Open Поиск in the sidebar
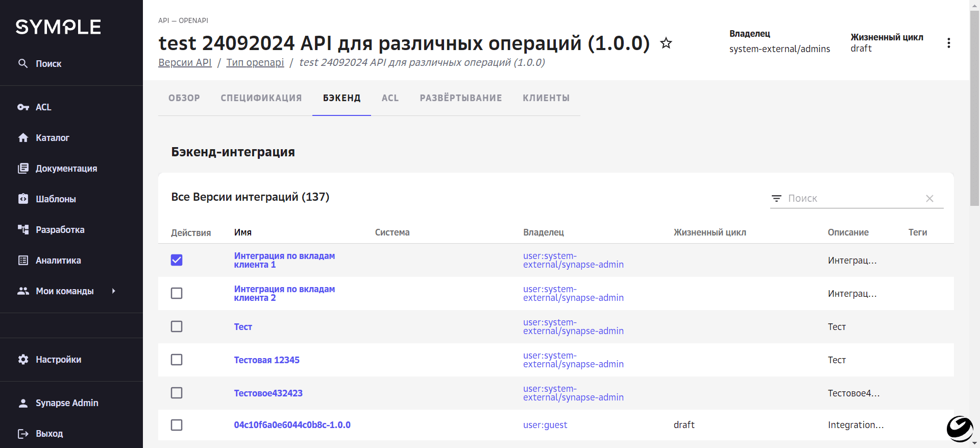 (x=48, y=64)
